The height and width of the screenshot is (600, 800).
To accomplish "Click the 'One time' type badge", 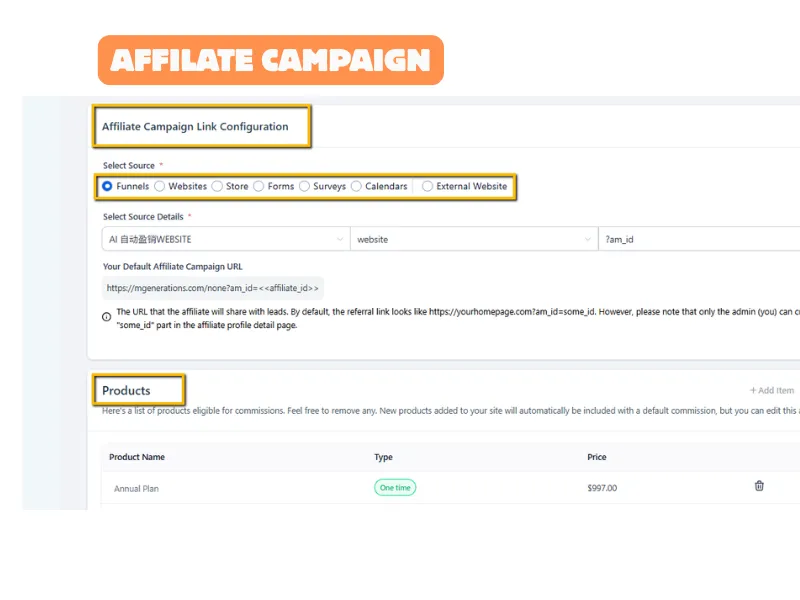I will click(395, 488).
